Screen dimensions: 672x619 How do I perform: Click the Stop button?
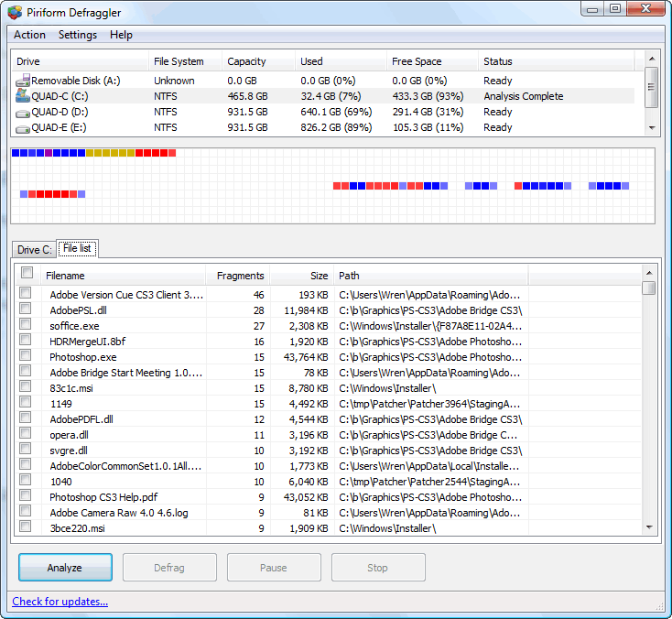[x=377, y=568]
